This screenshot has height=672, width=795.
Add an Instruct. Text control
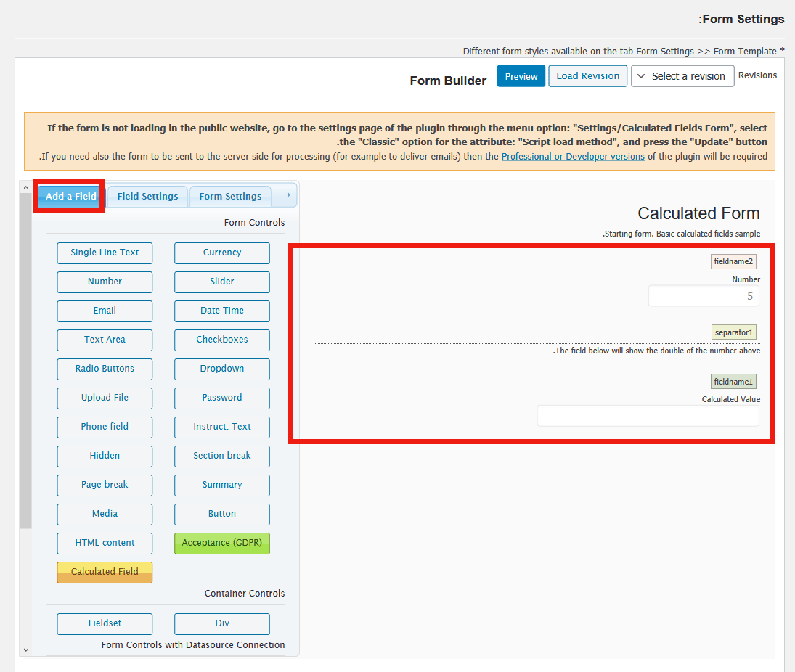(222, 427)
